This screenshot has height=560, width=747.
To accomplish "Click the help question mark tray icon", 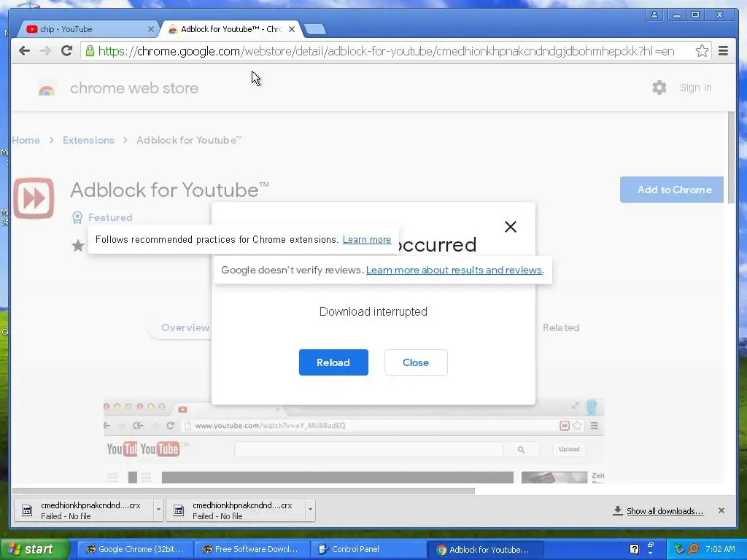I will click(x=634, y=549).
